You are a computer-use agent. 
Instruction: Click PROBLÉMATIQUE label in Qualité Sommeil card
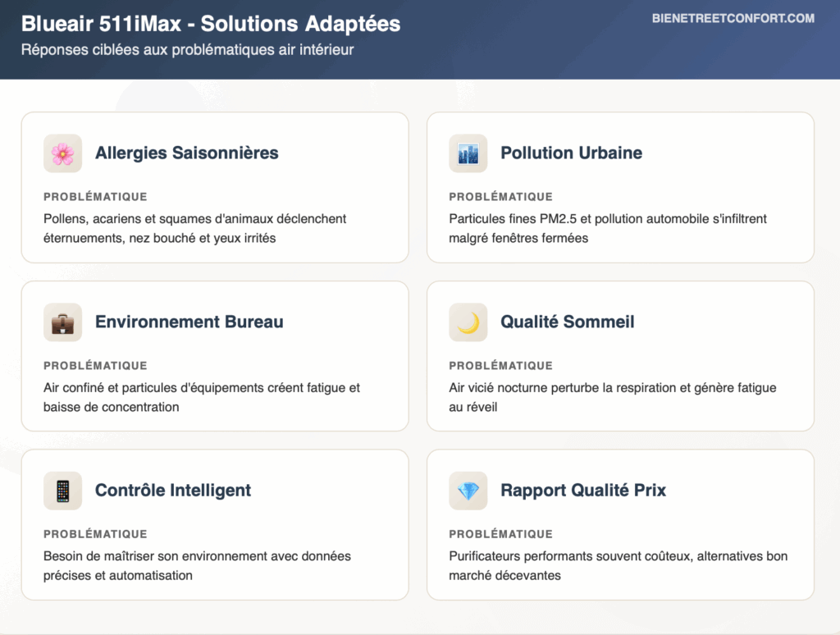[x=500, y=365]
